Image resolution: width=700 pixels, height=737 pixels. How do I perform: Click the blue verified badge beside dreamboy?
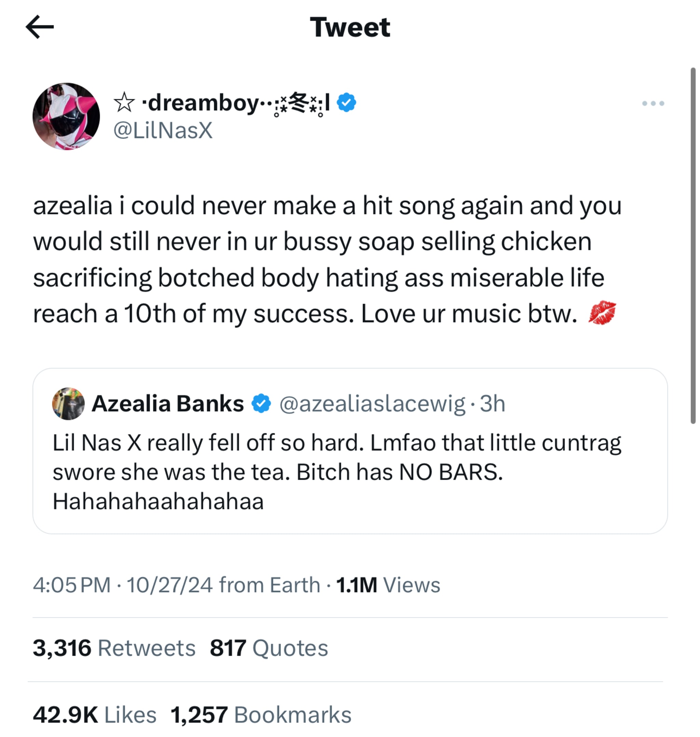click(346, 102)
